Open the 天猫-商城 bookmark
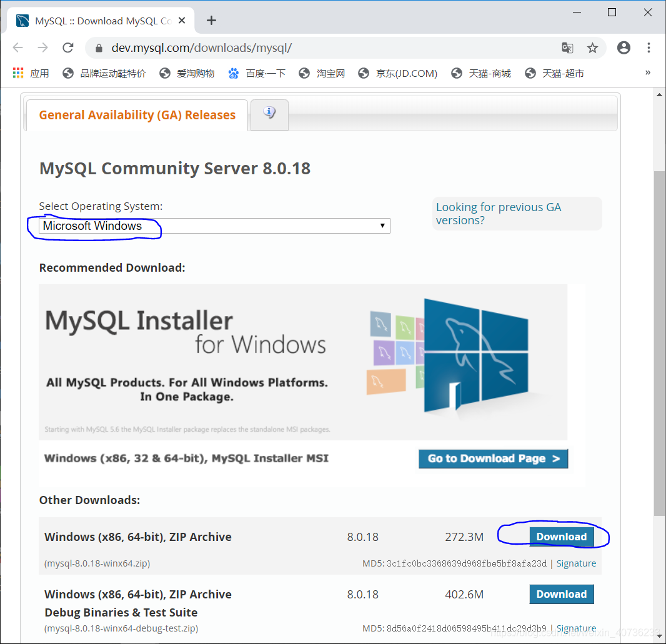666x644 pixels. click(481, 73)
